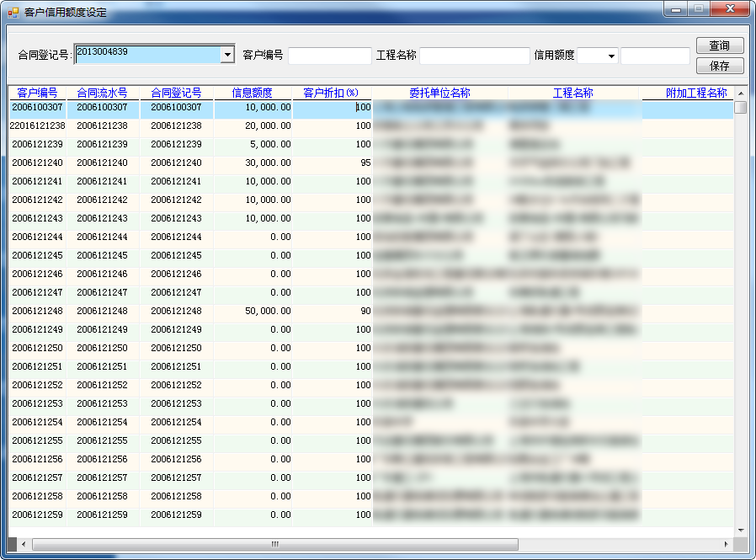Click the 查询 button
This screenshot has height=560, width=756.
(719, 45)
